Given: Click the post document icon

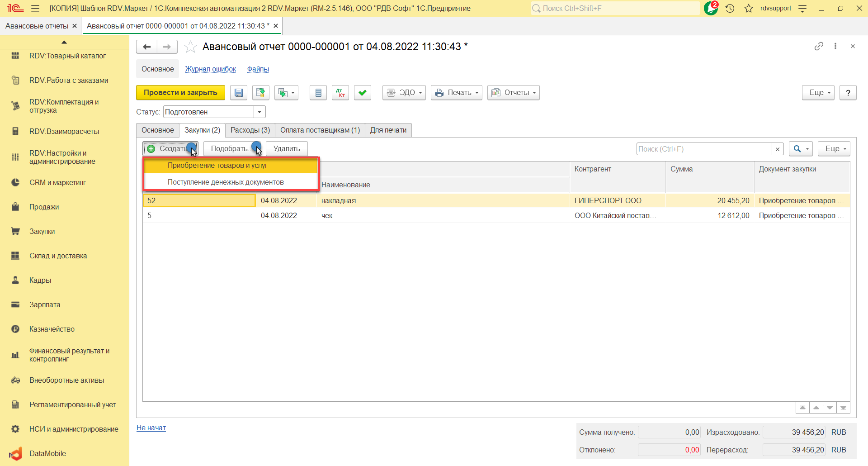Looking at the screenshot, I should 260,93.
